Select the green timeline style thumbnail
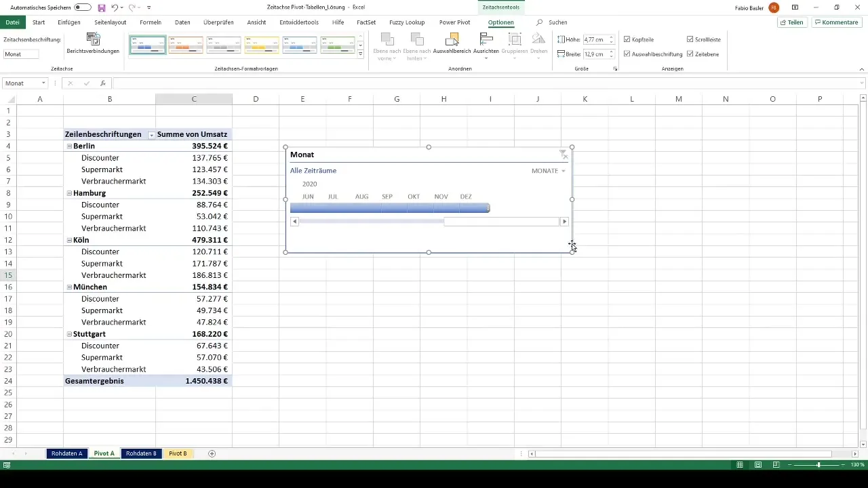The height and width of the screenshot is (488, 868). point(338,45)
